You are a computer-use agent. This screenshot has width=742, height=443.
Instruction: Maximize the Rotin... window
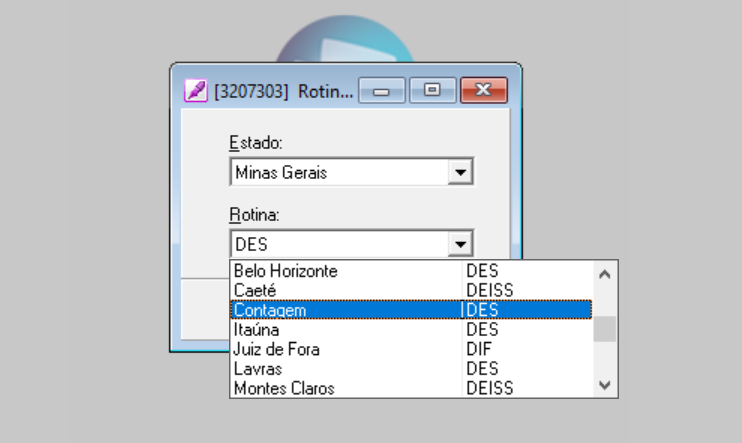click(433, 90)
